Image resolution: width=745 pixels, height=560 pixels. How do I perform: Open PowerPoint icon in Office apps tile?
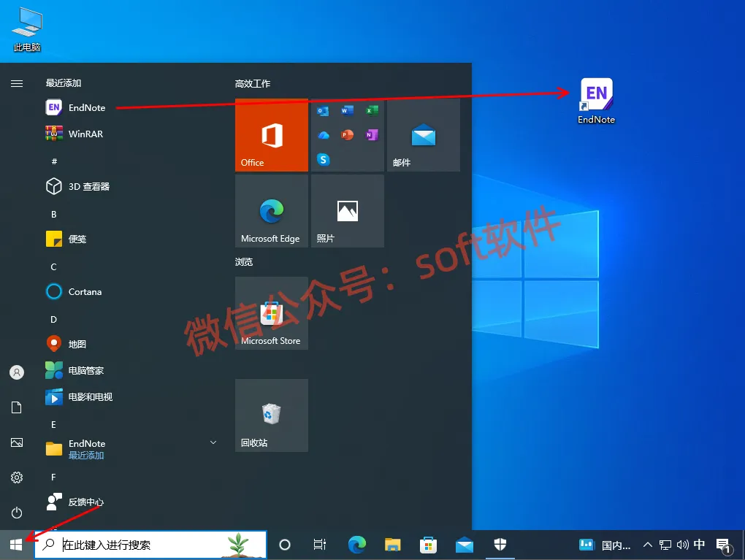[348, 135]
